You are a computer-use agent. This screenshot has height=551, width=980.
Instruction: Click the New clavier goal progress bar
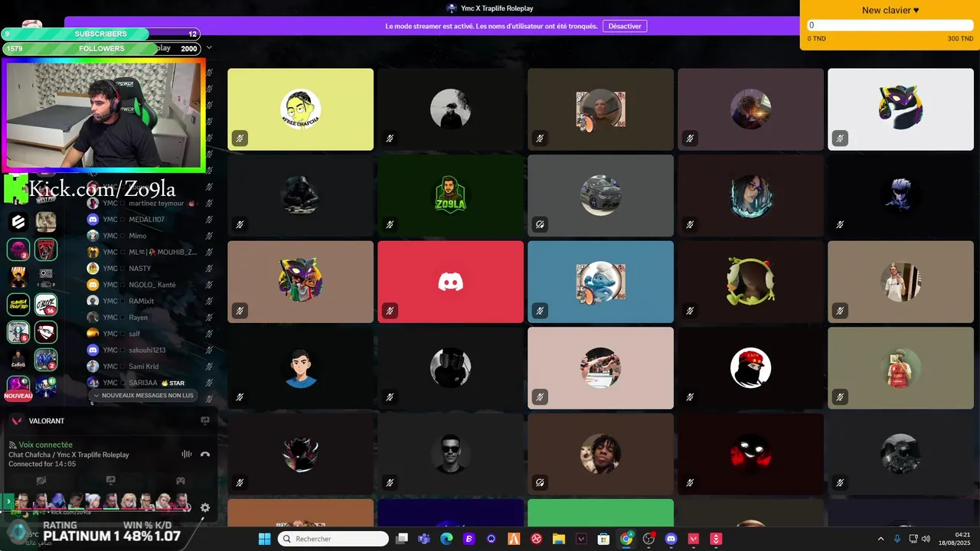pos(890,25)
